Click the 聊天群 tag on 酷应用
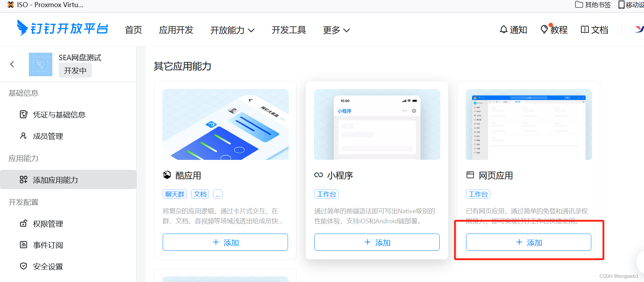The height and width of the screenshot is (282, 644). pos(175,194)
